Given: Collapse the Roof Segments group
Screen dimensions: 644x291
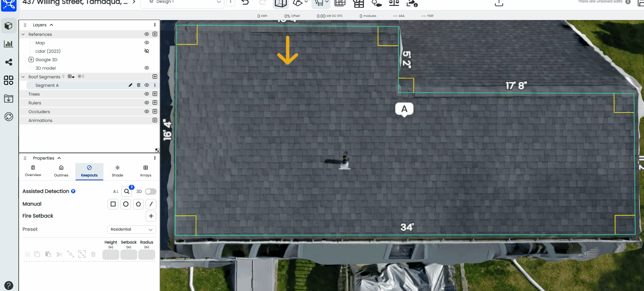Looking at the screenshot, I should click(23, 77).
